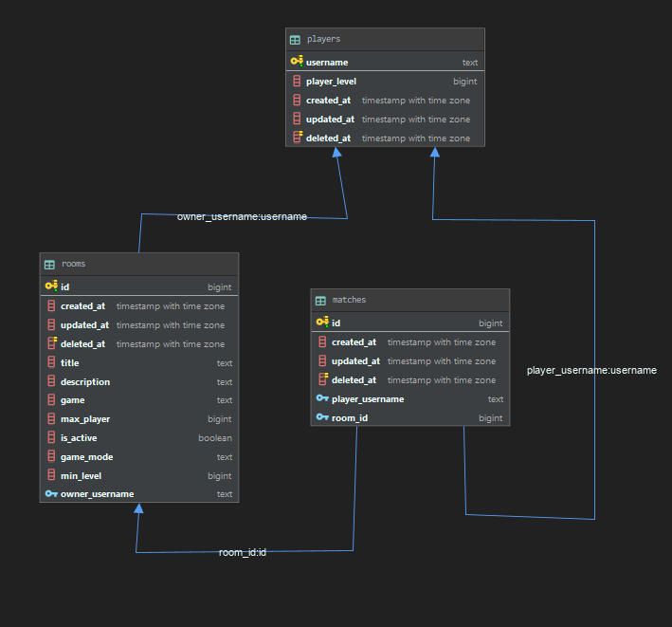Image resolution: width=672 pixels, height=627 pixels.
Task: Click the rooms table icon
Action: (50, 264)
